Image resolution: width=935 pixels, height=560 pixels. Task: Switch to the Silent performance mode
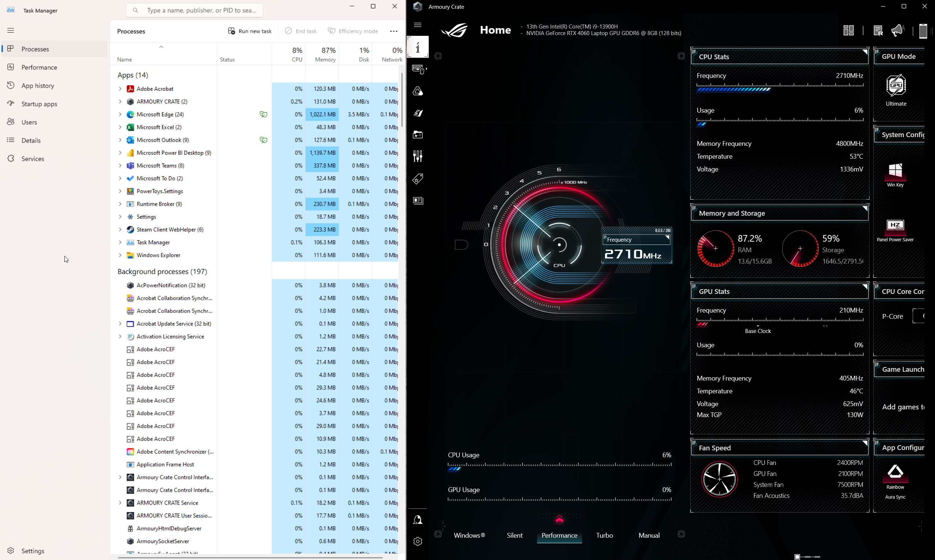(x=514, y=535)
